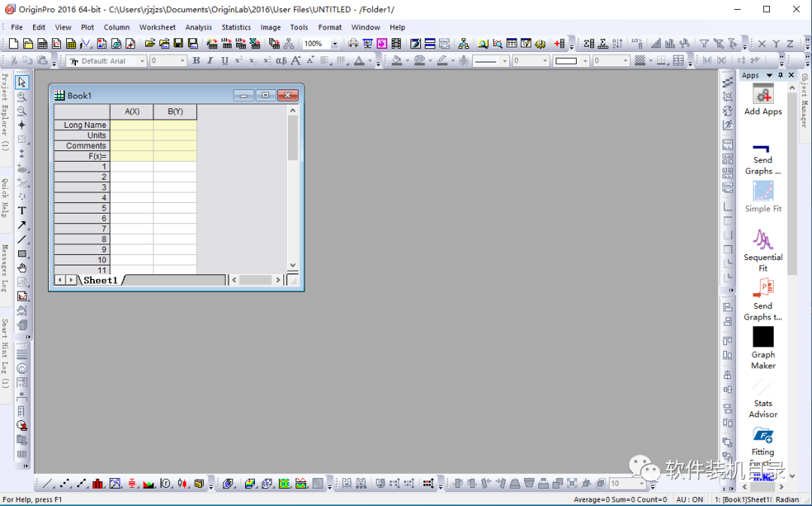The height and width of the screenshot is (506, 812).
Task: Open the Plot menu
Action: tap(87, 28)
